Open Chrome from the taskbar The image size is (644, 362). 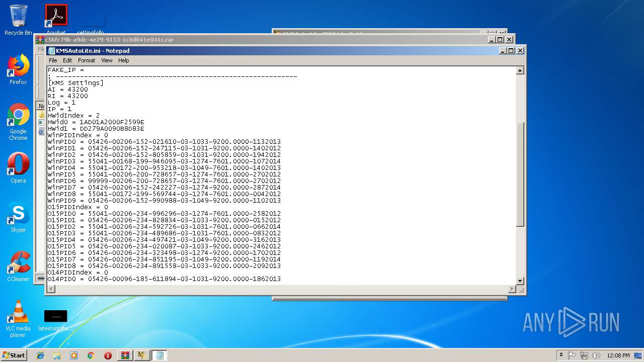point(91,355)
